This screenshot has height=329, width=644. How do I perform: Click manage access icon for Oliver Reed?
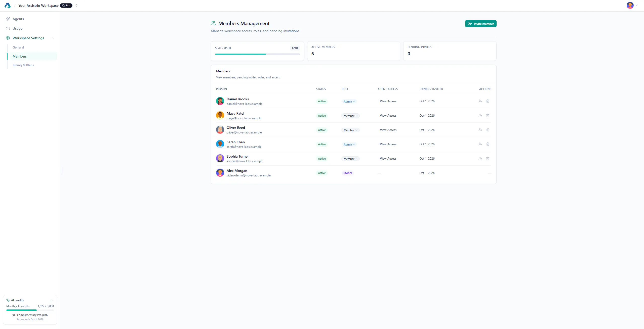click(x=480, y=130)
